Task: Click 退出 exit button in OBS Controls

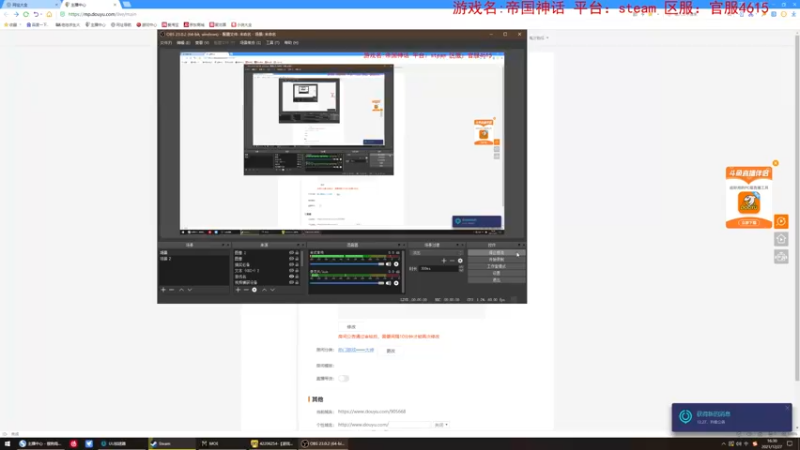Action: [496, 280]
